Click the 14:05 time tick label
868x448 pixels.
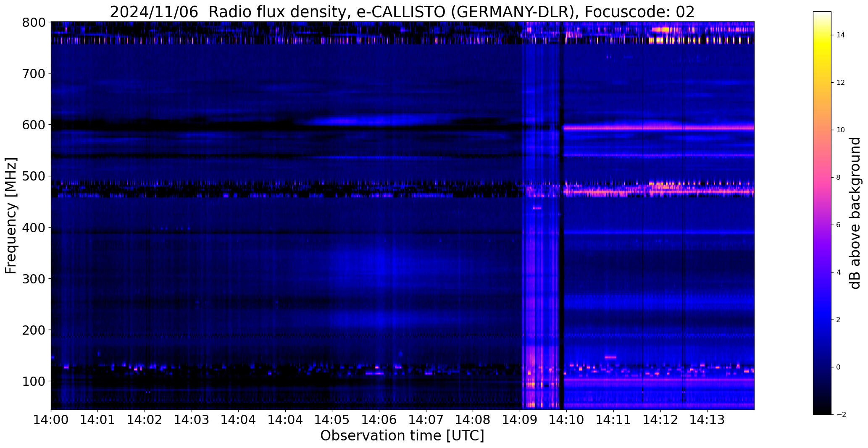332,419
